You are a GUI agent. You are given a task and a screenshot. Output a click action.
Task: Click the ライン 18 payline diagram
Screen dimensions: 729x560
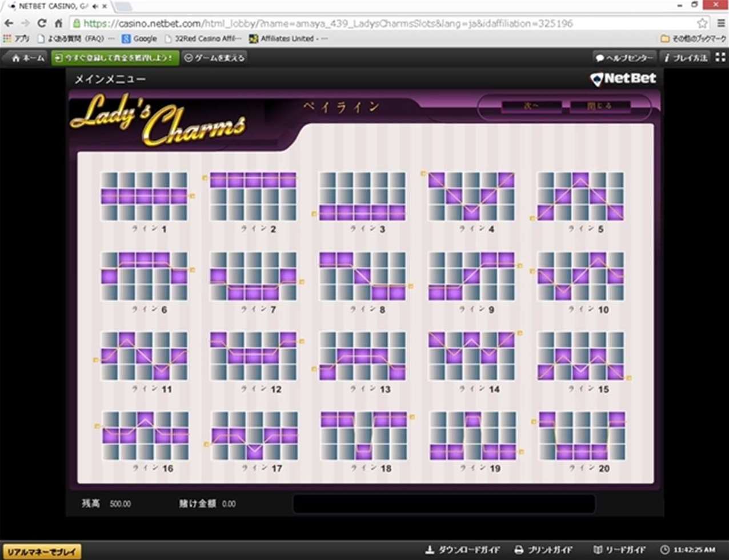point(363,435)
